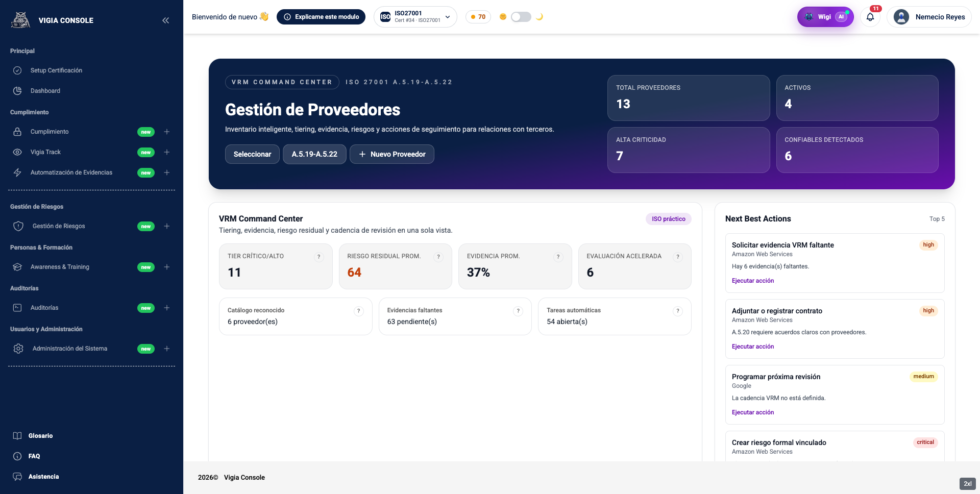Screen dimensions: 980x494
Task: Open the notifications bell
Action: point(870,17)
